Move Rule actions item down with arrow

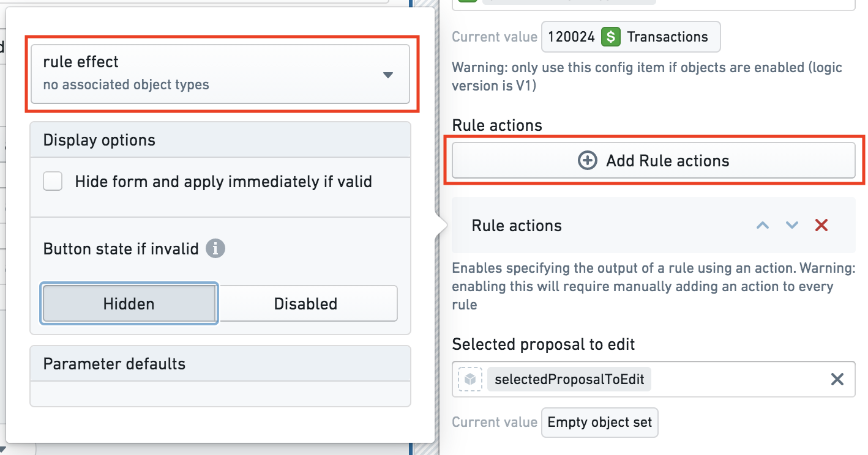(x=792, y=225)
